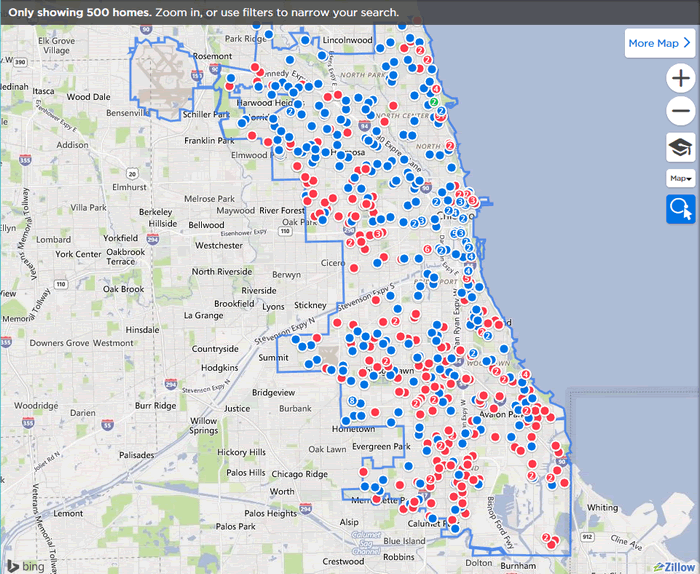The width and height of the screenshot is (700, 574).
Task: Select the red cluster marker labeled 6
Action: coord(427,249)
